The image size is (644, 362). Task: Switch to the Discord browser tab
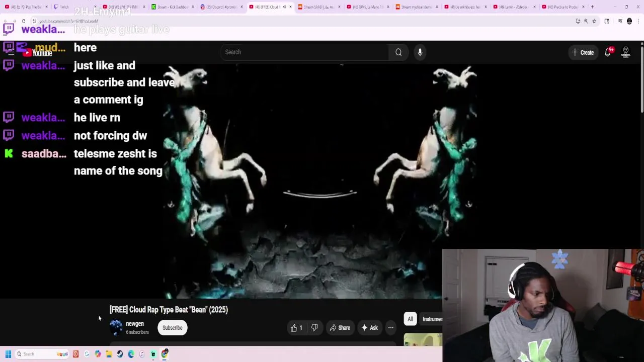point(221,7)
